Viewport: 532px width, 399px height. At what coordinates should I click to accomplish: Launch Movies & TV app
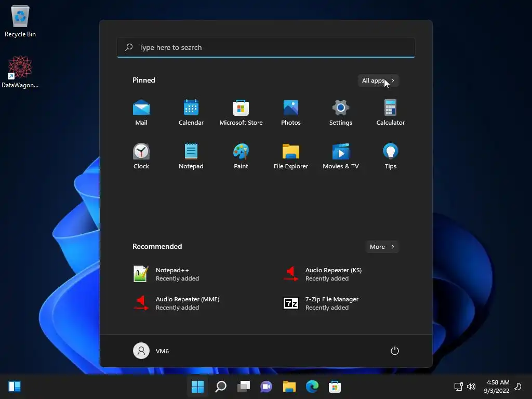pyautogui.click(x=341, y=156)
